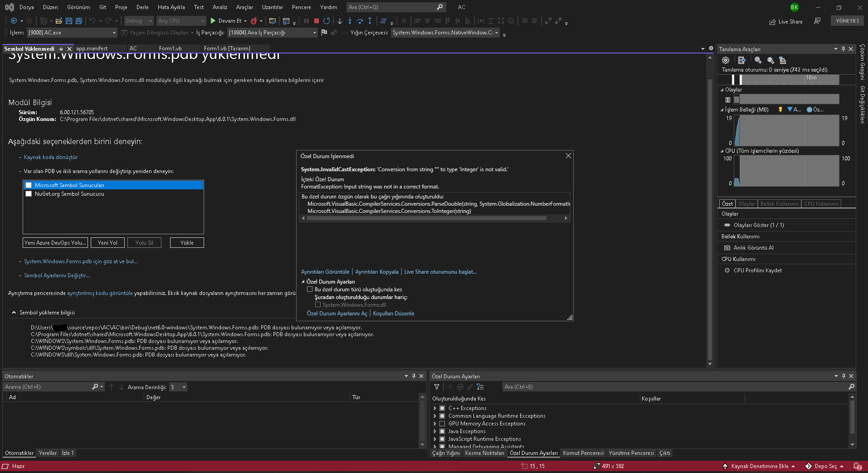Expand the Java Exceptions tree node
This screenshot has width=868, height=473.
[435, 431]
